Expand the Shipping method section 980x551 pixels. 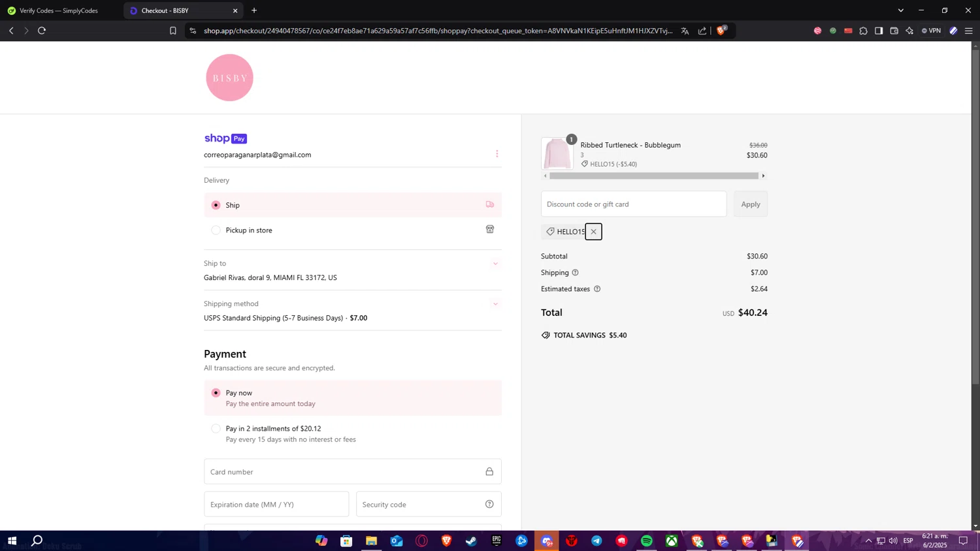click(495, 304)
